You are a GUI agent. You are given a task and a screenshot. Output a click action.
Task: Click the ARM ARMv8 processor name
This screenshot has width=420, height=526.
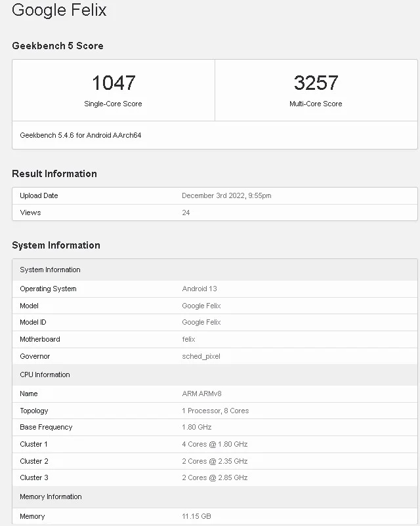click(x=201, y=394)
